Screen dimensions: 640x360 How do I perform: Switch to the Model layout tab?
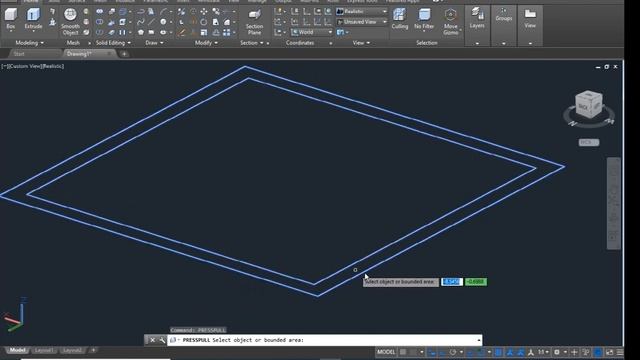coord(17,350)
